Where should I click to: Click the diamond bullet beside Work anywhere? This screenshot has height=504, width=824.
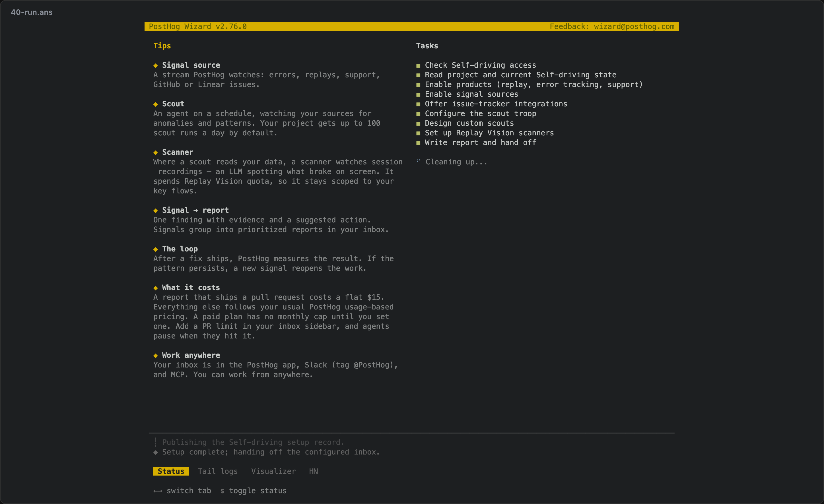156,356
